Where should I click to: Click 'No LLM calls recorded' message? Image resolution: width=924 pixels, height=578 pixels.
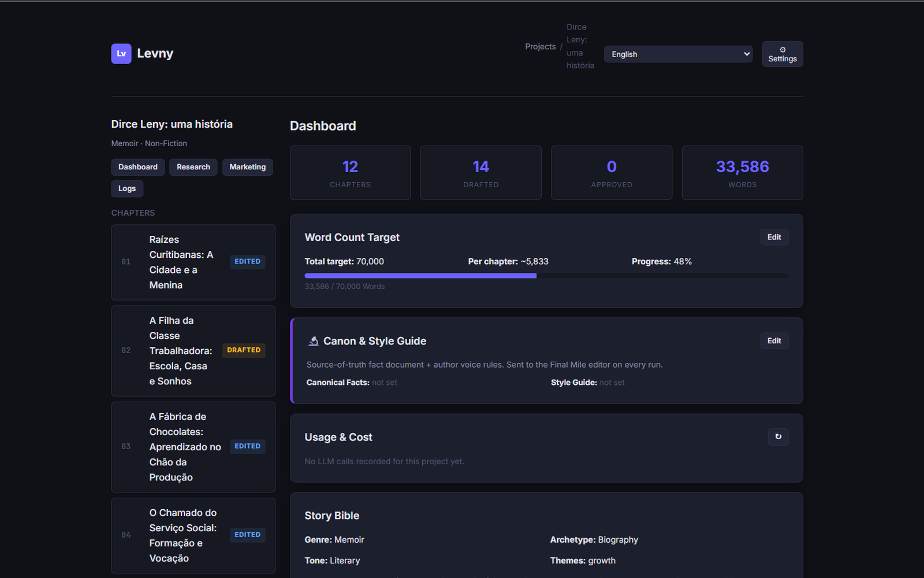(x=385, y=462)
